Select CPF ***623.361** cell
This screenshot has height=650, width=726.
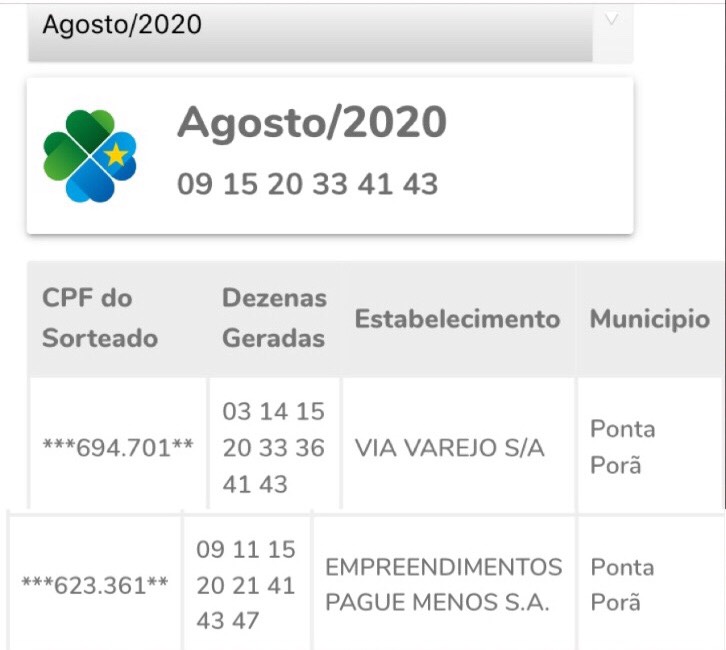(95, 585)
